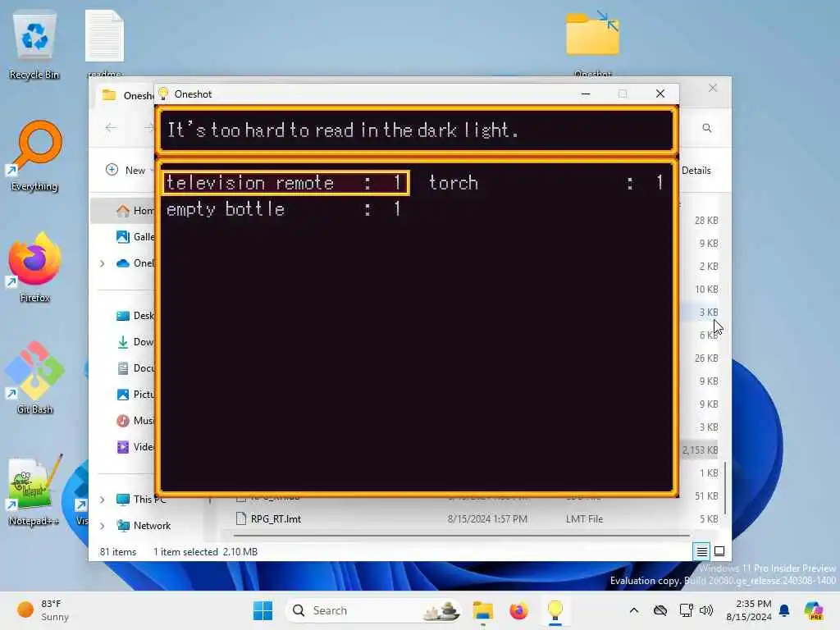Click Oneshot lightbulb taskbar icon

pos(555,610)
